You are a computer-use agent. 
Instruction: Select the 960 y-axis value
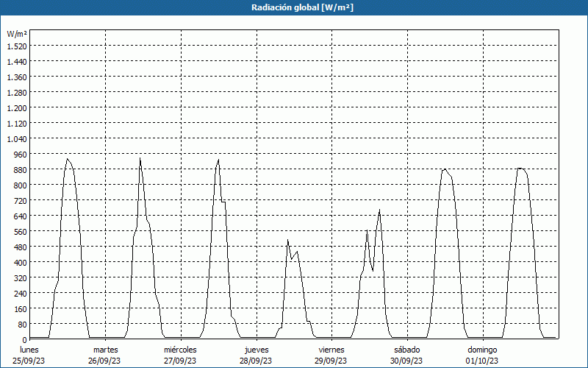[21, 155]
